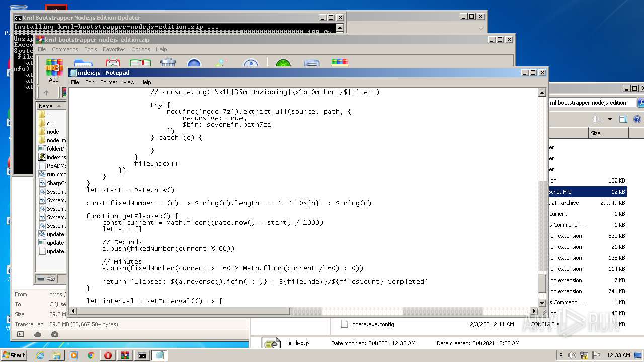Image resolution: width=644 pixels, height=362 pixels.
Task: Select index.js file in WinRAR list
Action: 52,157
